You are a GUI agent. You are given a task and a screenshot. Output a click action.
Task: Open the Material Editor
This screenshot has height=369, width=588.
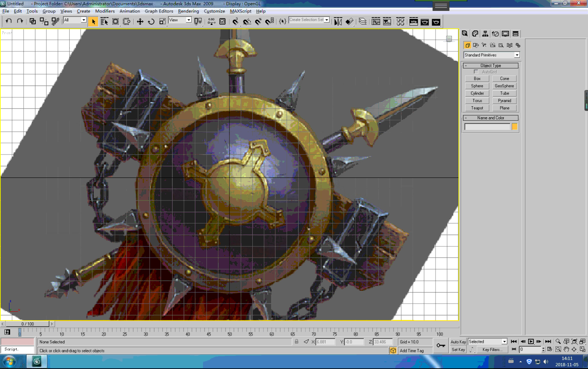tap(400, 21)
